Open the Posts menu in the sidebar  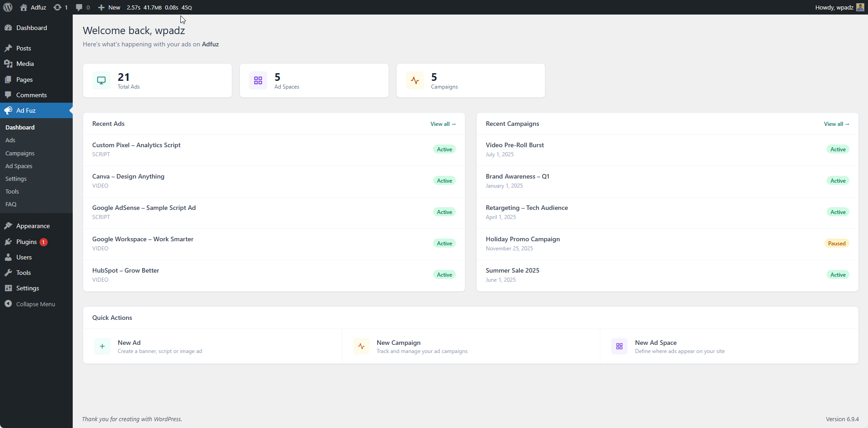click(24, 48)
